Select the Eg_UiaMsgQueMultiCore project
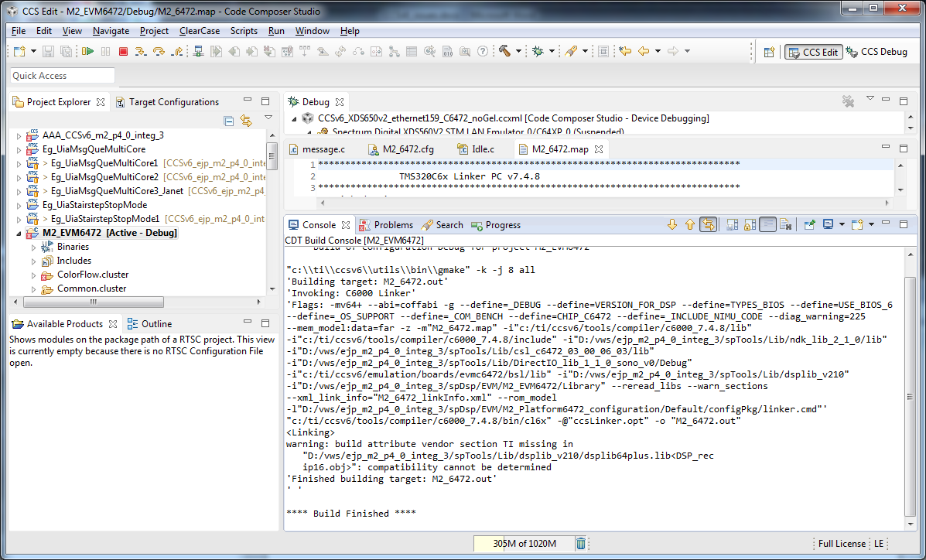 (94, 149)
